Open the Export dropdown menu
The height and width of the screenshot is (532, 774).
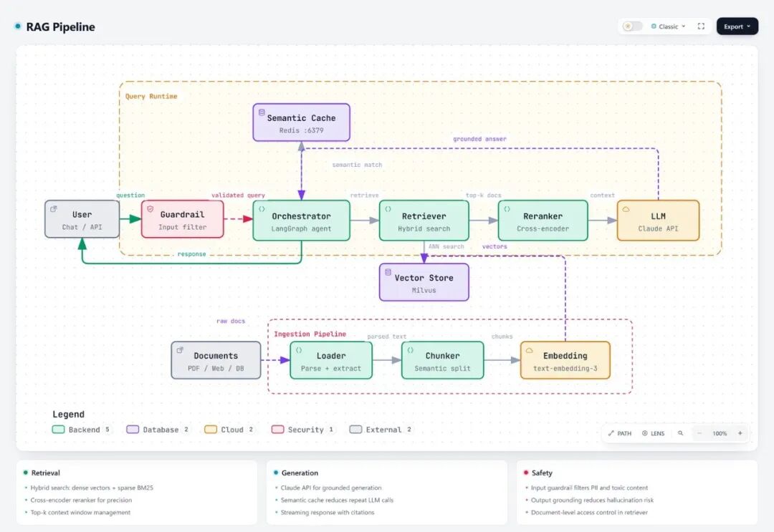737,26
